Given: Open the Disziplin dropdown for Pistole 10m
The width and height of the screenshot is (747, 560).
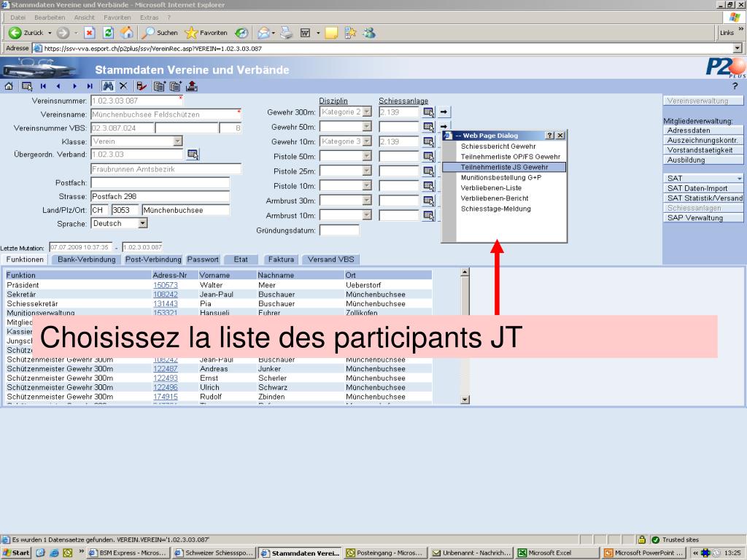Looking at the screenshot, I should click(366, 186).
